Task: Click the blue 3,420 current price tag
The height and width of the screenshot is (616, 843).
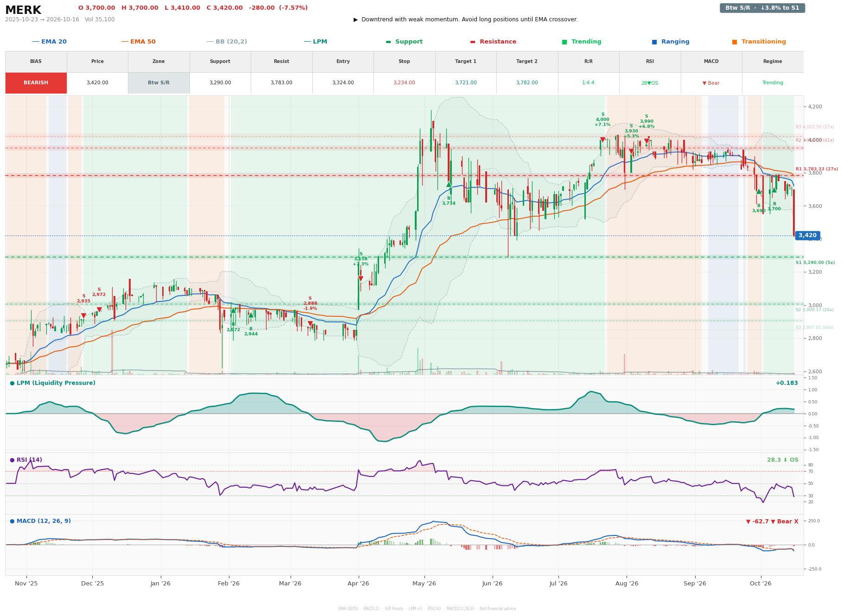Action: (x=807, y=236)
